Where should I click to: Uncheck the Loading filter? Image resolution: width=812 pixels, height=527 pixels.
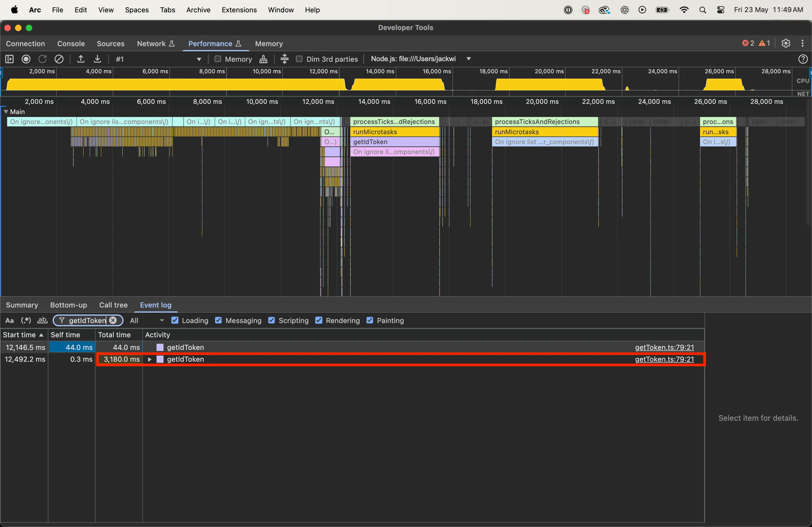coord(175,320)
